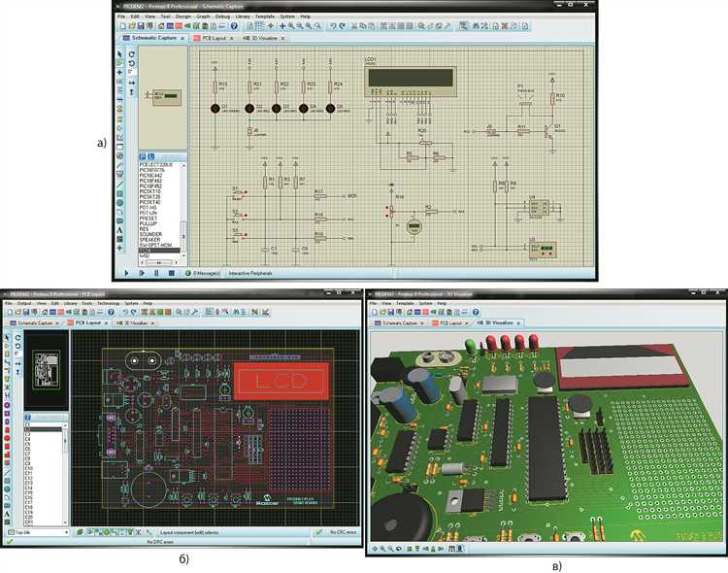Image resolution: width=728 pixels, height=573 pixels.
Task: Choose 2D text 'A' tool in schematic sidebar
Action: click(x=119, y=230)
